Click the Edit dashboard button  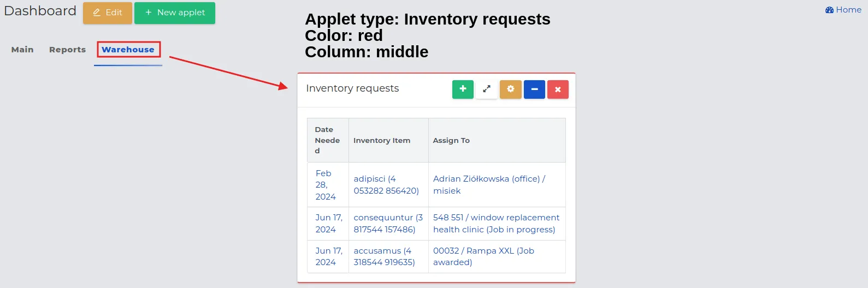pos(108,13)
